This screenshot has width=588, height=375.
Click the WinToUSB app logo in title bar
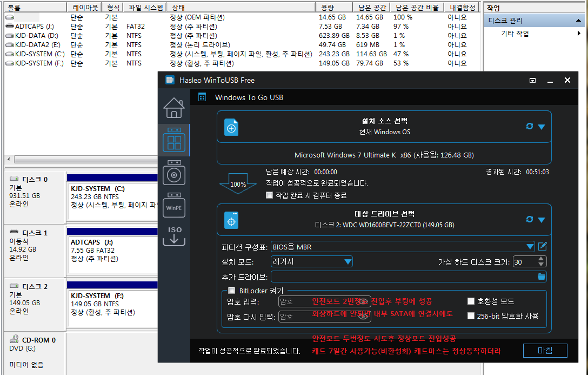(x=170, y=80)
